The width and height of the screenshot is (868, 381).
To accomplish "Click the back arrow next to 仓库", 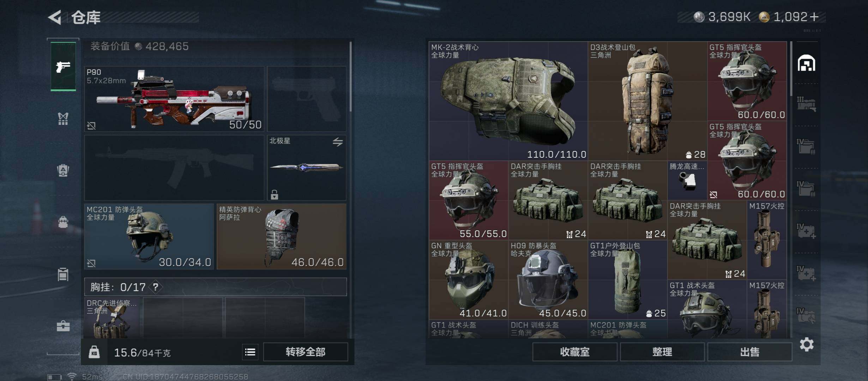I will coord(55,17).
